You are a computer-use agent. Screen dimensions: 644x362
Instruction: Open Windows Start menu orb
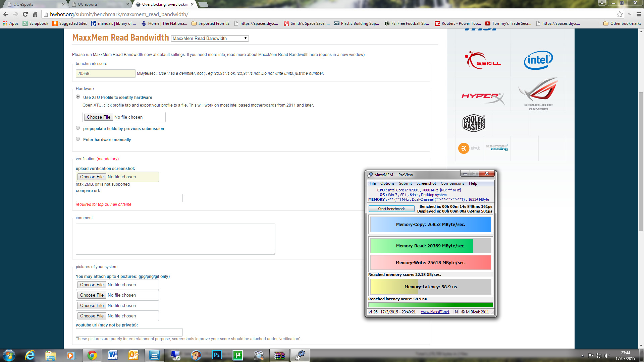click(x=9, y=355)
